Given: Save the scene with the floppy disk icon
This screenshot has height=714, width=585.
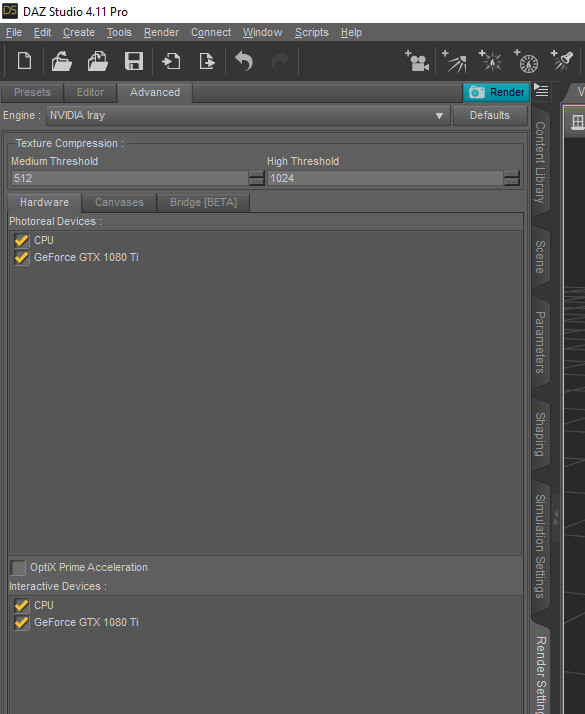Looking at the screenshot, I should 134,61.
